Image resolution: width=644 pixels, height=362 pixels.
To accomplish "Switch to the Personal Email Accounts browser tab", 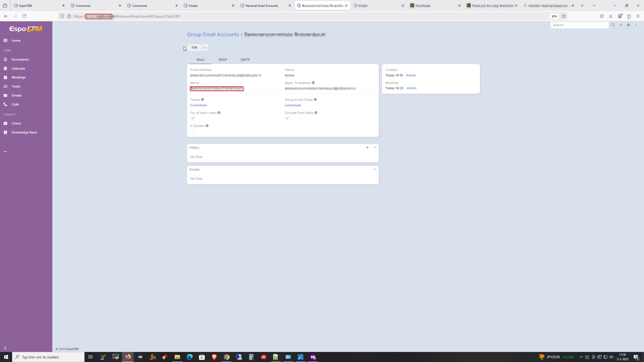I will (x=265, y=6).
